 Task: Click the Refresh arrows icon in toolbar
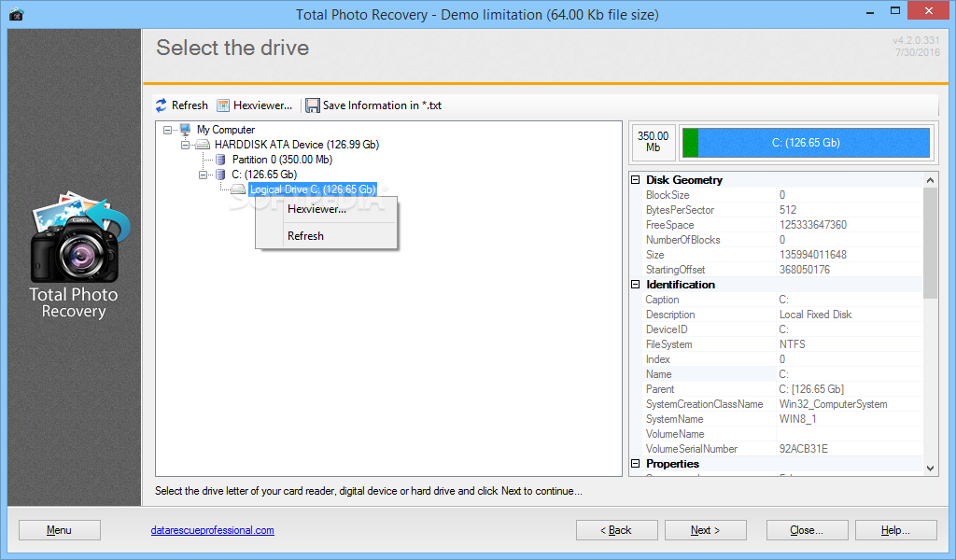point(161,105)
